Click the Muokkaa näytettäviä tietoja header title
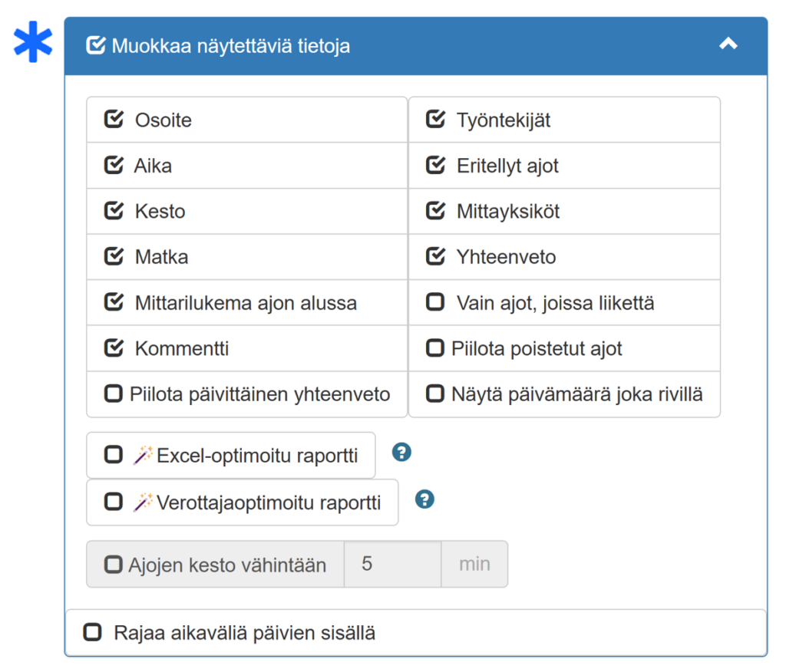Screen dimensions: 786x672 [230, 45]
